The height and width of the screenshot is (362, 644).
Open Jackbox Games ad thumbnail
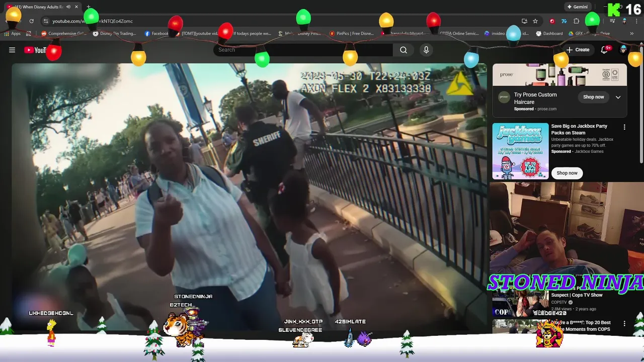point(520,151)
